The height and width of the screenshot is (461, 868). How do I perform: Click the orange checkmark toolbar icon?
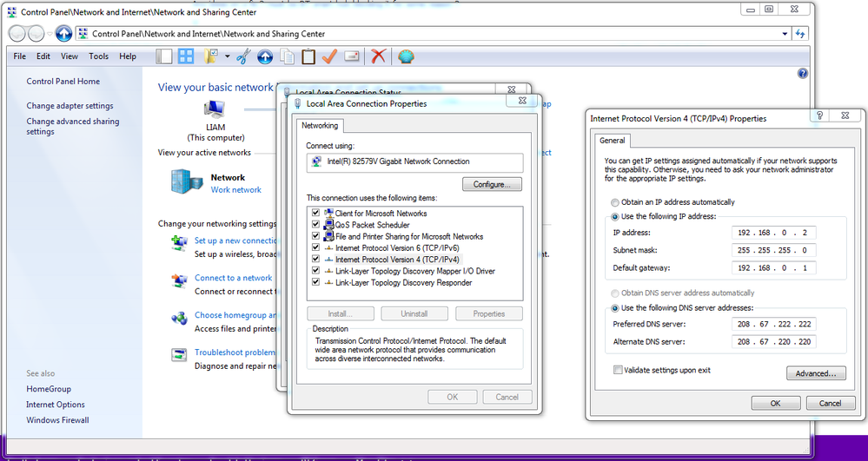tap(330, 56)
